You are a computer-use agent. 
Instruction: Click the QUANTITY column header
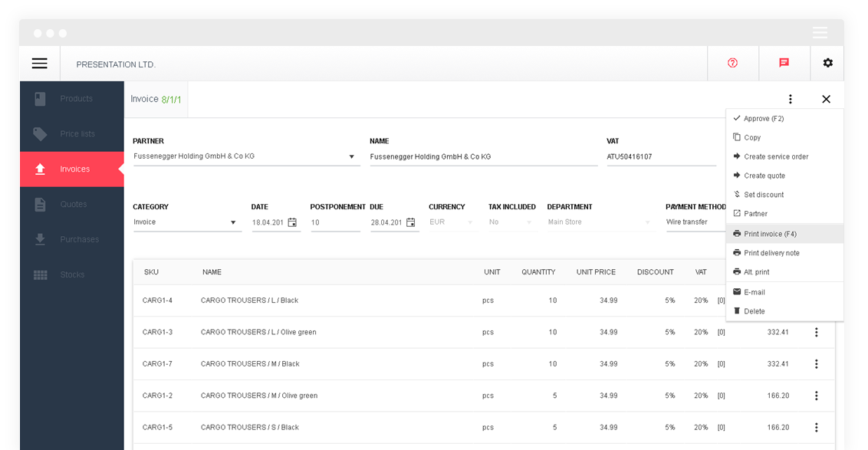pos(538,272)
